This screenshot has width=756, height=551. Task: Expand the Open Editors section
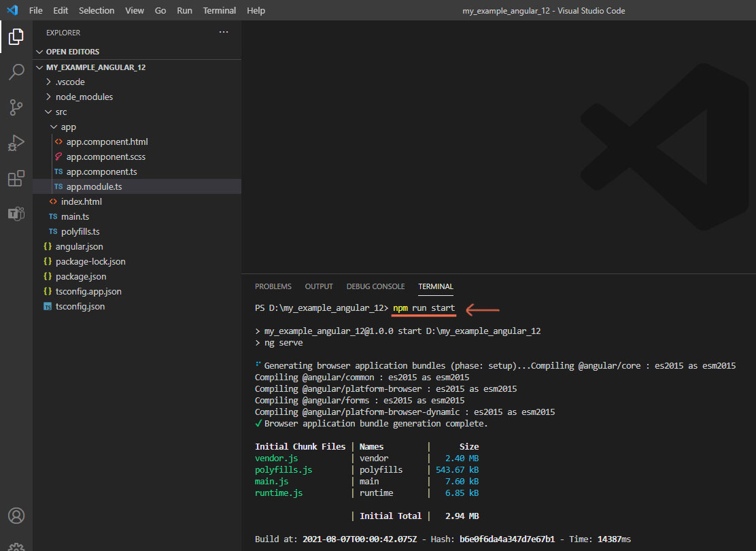[72, 52]
